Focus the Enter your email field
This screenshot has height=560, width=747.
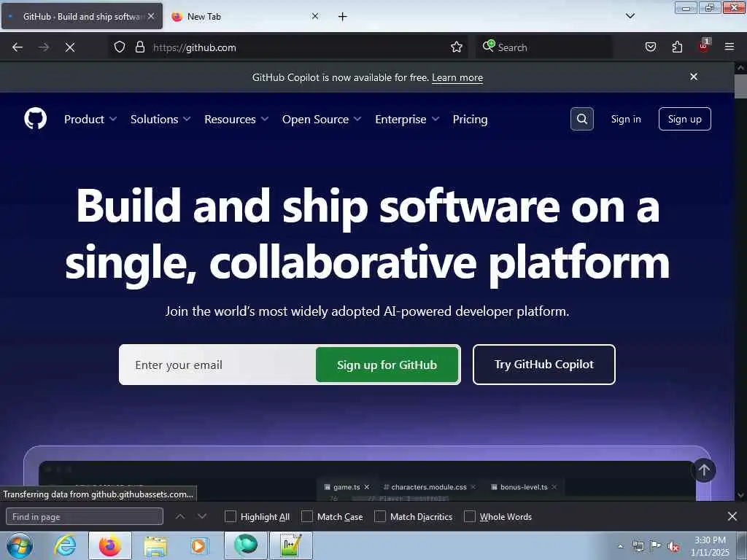click(218, 365)
